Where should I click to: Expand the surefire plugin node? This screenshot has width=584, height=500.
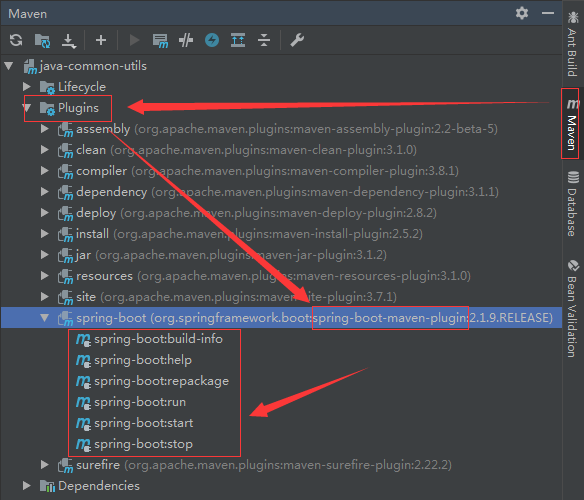45,464
